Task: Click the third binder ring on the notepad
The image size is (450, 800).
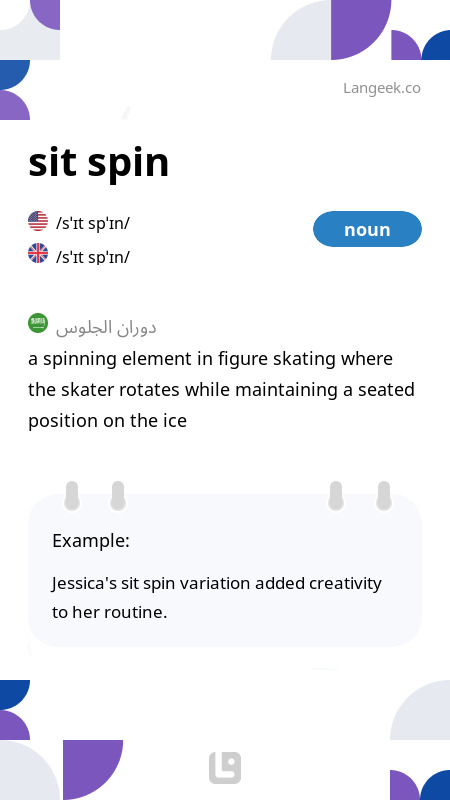Action: point(336,495)
